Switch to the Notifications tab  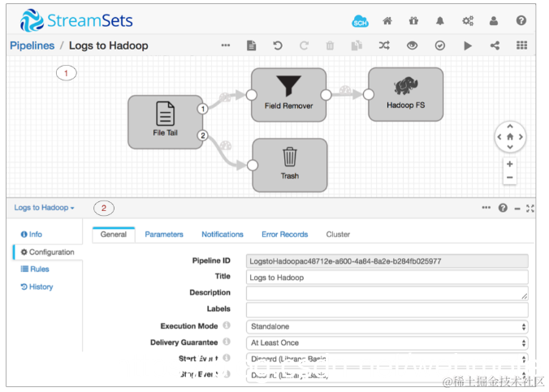[x=223, y=235]
